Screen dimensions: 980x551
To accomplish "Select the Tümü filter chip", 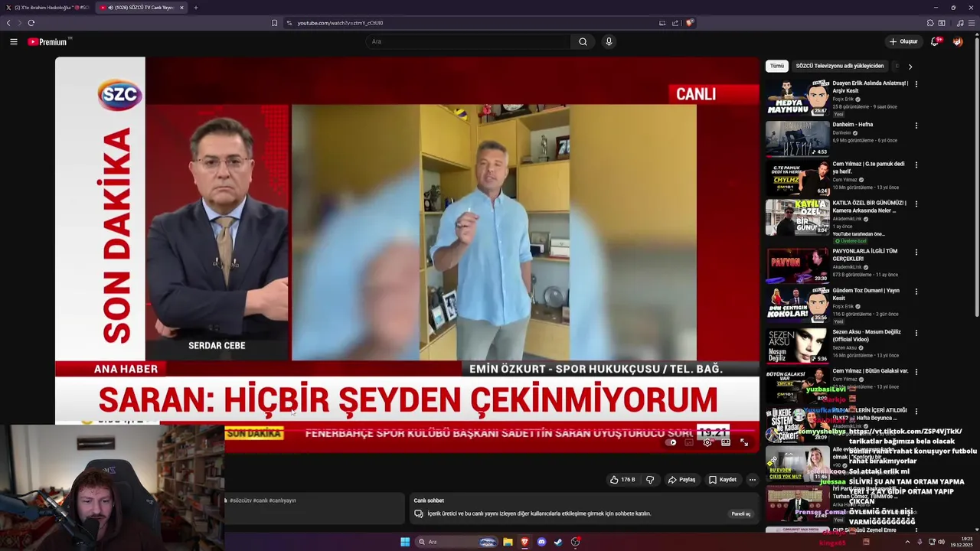I will click(777, 66).
